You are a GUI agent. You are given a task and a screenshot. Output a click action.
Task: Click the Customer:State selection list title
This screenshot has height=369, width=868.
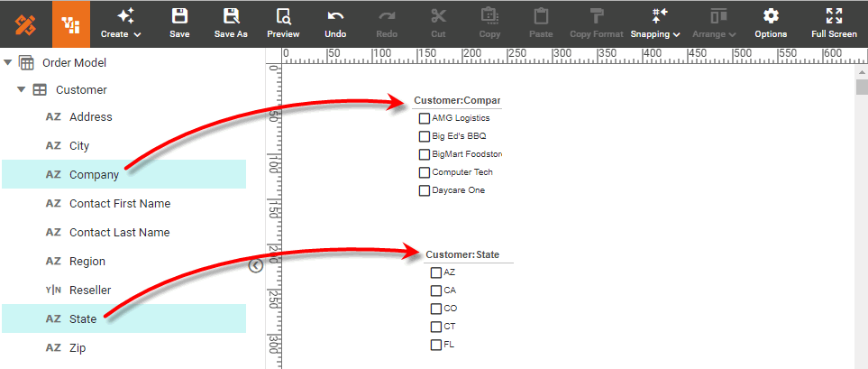coord(462,254)
